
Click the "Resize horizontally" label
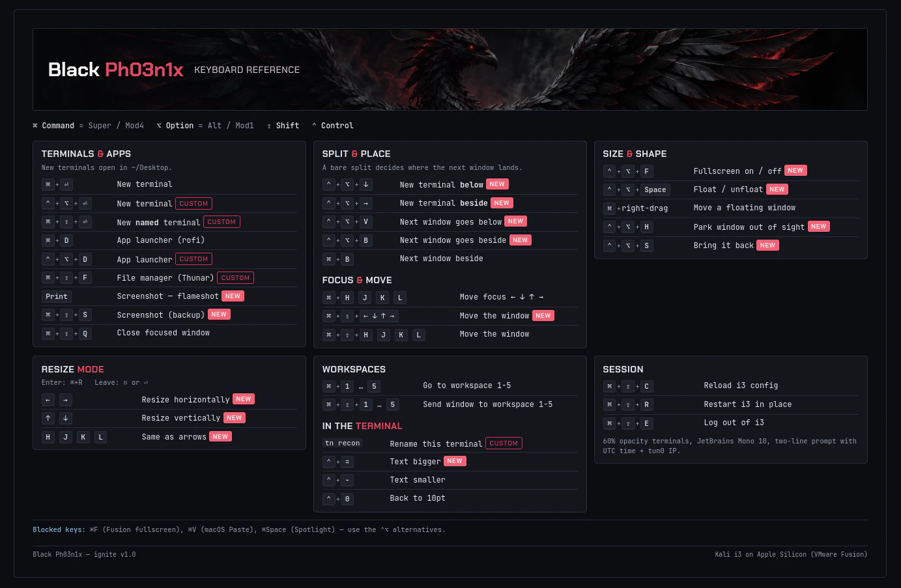[x=186, y=400]
